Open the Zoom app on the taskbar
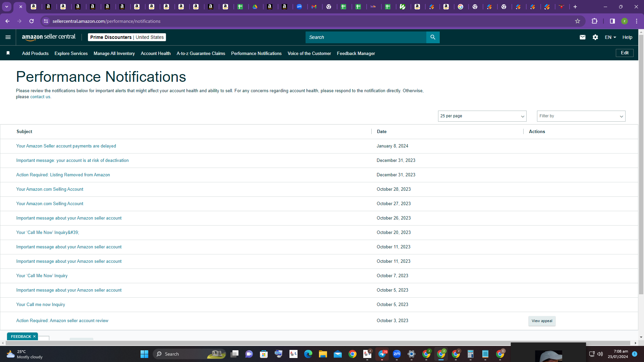This screenshot has width=644, height=362. point(397,354)
